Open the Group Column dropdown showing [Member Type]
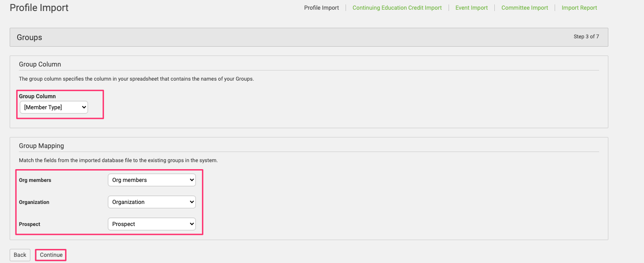The height and width of the screenshot is (263, 644). 54,107
